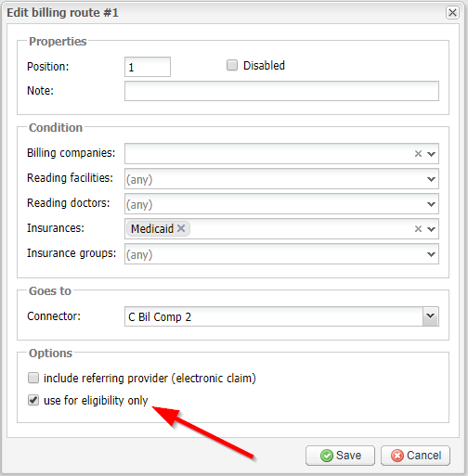Close the Edit billing route dialog
The height and width of the screenshot is (476, 468).
(452, 13)
